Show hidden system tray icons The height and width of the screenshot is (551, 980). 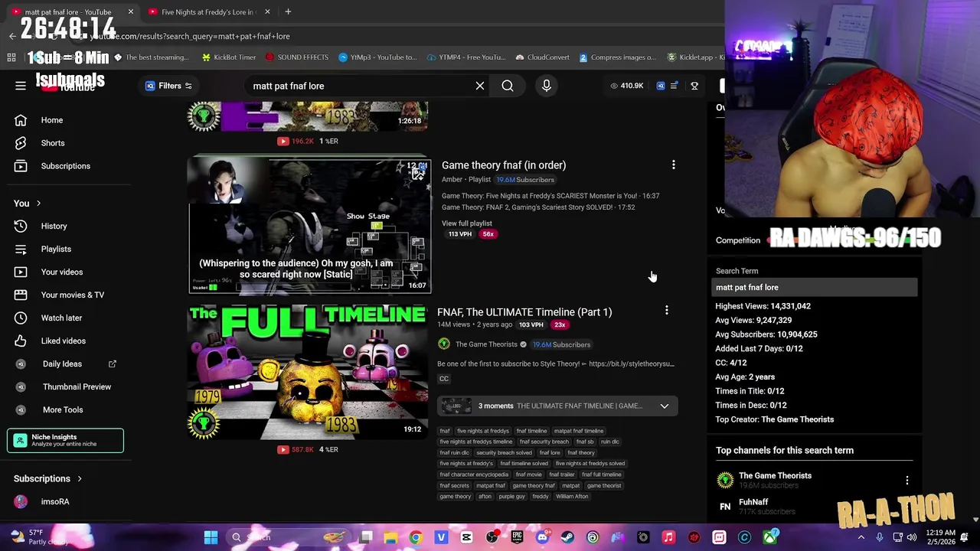coord(861,537)
